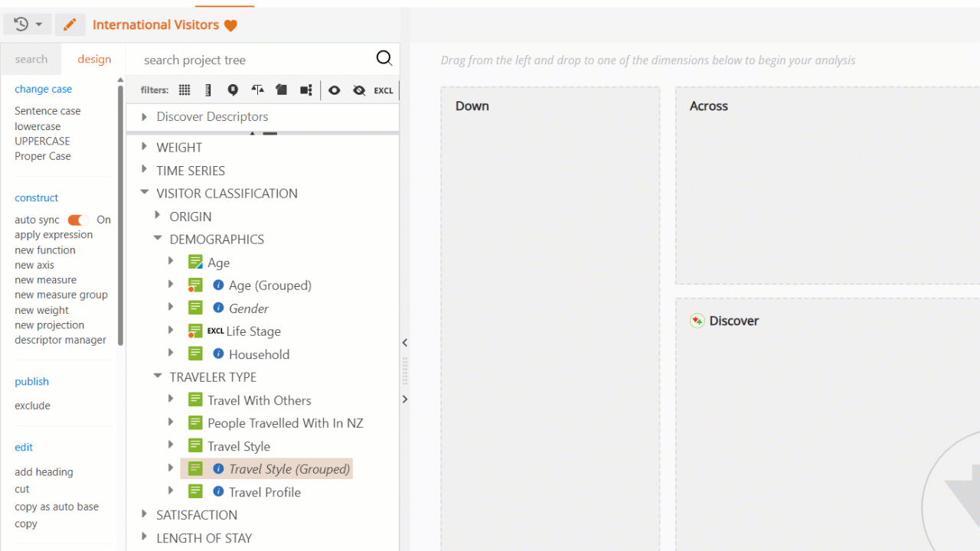
Task: Click copy as auto base
Action: pyautogui.click(x=57, y=507)
